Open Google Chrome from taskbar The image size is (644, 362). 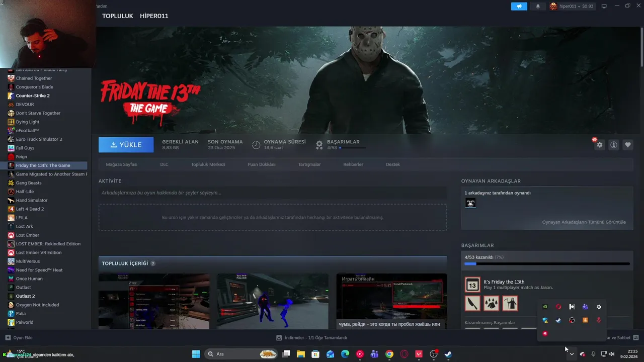pos(389,354)
